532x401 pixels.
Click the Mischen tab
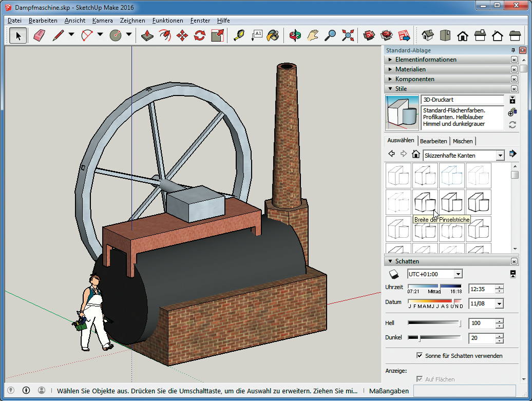[463, 141]
